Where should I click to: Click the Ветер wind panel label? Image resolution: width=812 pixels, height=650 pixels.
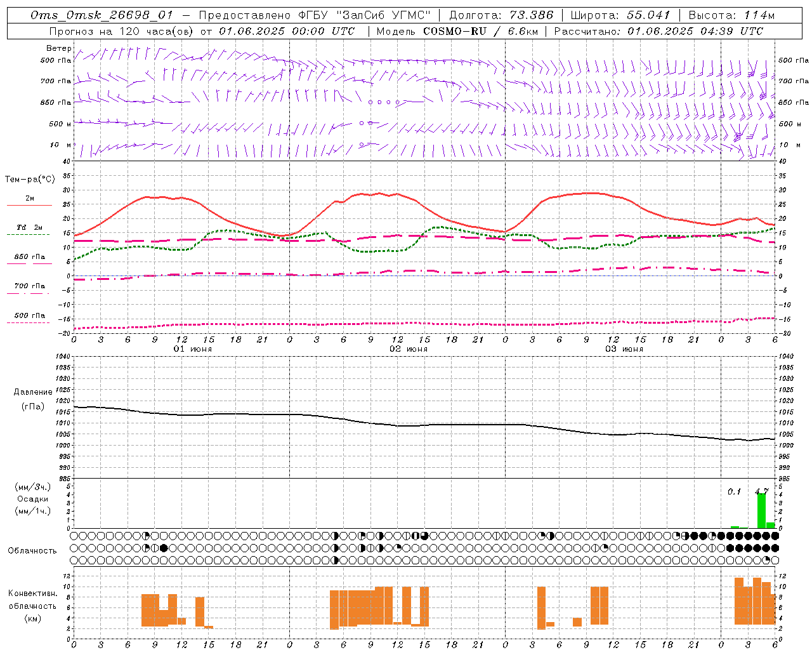tap(59, 48)
